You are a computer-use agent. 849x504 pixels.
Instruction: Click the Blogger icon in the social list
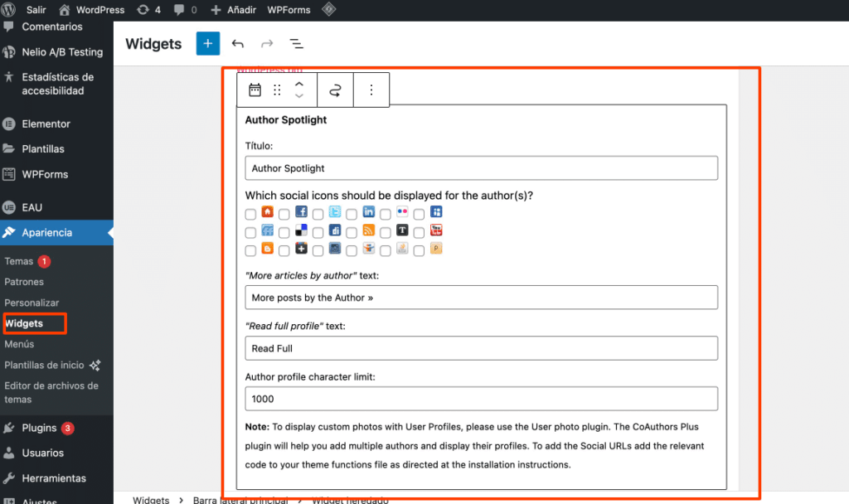pos(250,249)
